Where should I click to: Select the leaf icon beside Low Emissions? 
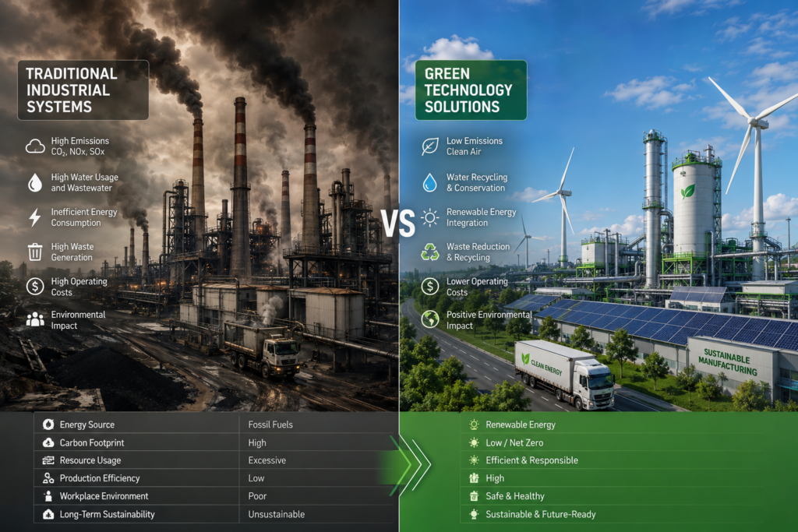tap(430, 146)
